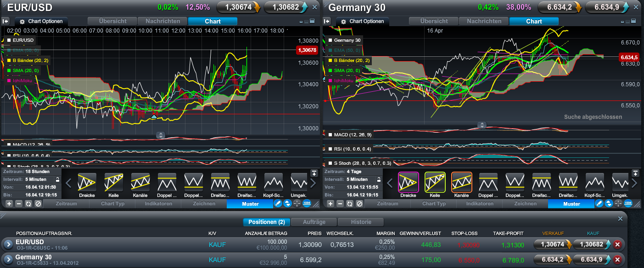The image size is (644, 268).
Task: Open Chart Optionen in Germany 30 window
Action: coord(363,22)
